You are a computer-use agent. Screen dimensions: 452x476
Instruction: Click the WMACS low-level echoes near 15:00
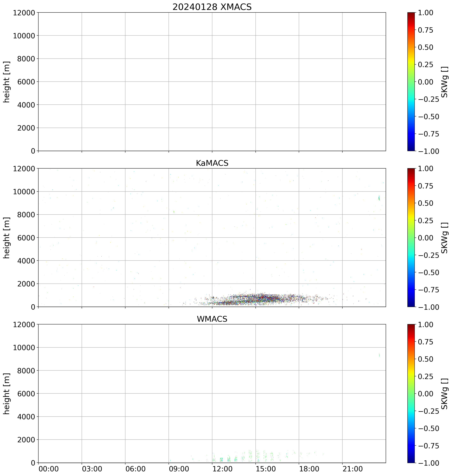click(x=258, y=455)
